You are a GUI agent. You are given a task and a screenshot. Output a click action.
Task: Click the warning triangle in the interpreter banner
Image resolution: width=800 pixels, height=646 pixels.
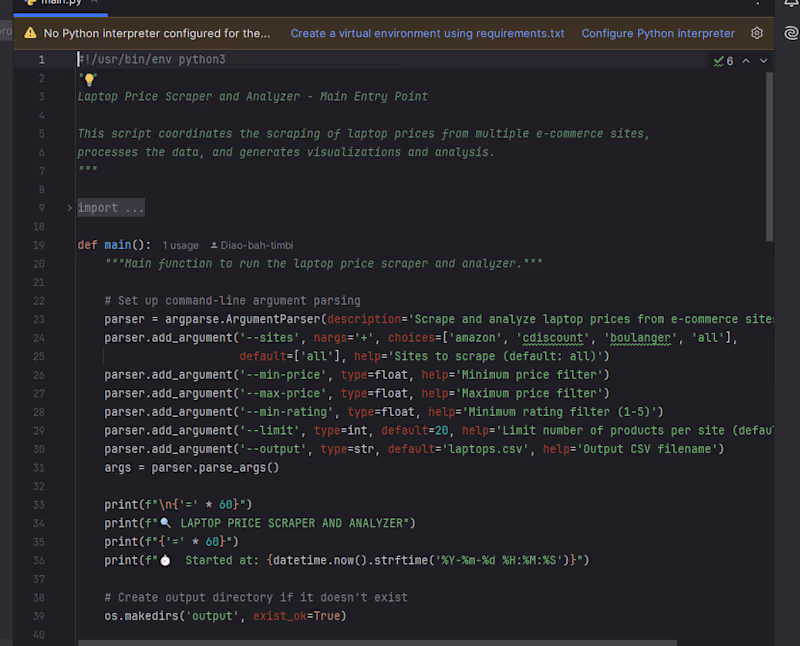tap(29, 33)
